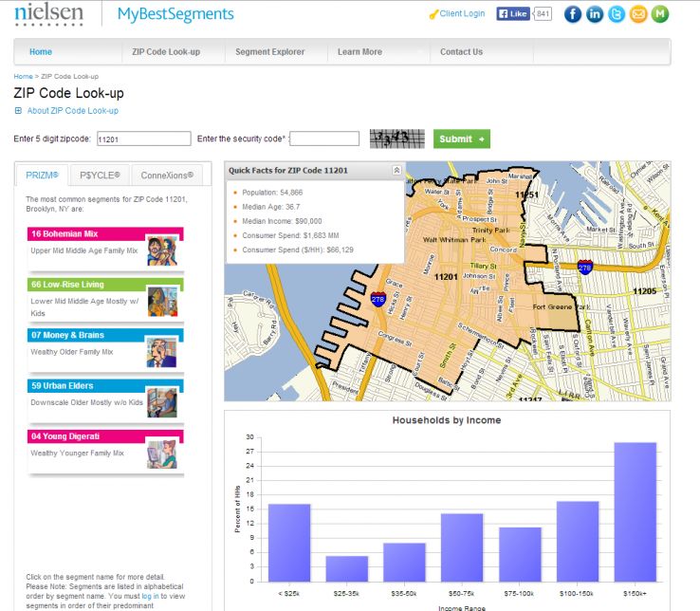Image resolution: width=700 pixels, height=611 pixels.
Task: Click the green Submit button
Action: (x=462, y=139)
